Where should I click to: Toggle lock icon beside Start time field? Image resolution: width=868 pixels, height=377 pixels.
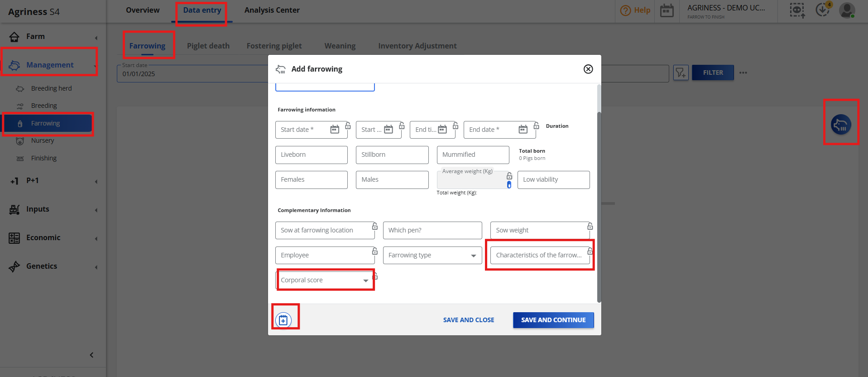(402, 126)
